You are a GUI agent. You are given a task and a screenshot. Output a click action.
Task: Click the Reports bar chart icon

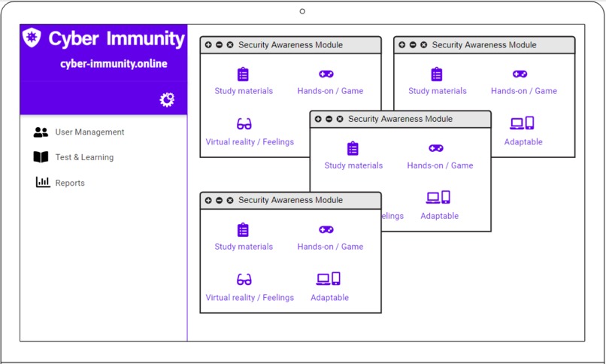click(x=43, y=182)
